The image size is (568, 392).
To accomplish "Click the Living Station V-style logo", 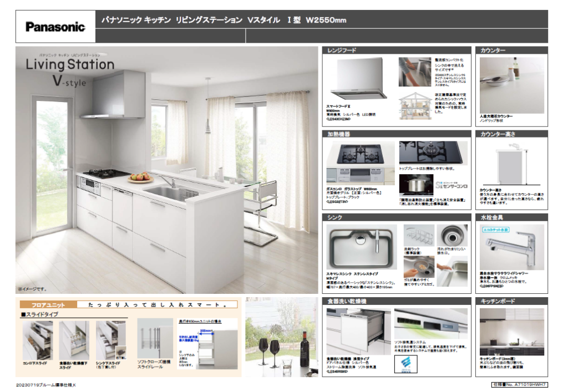I will coord(70,70).
